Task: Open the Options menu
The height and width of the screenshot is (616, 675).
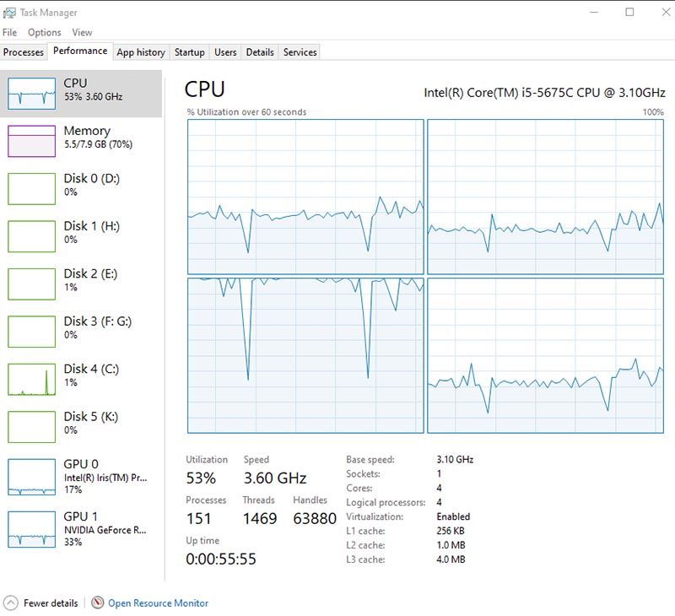Action: tap(45, 32)
